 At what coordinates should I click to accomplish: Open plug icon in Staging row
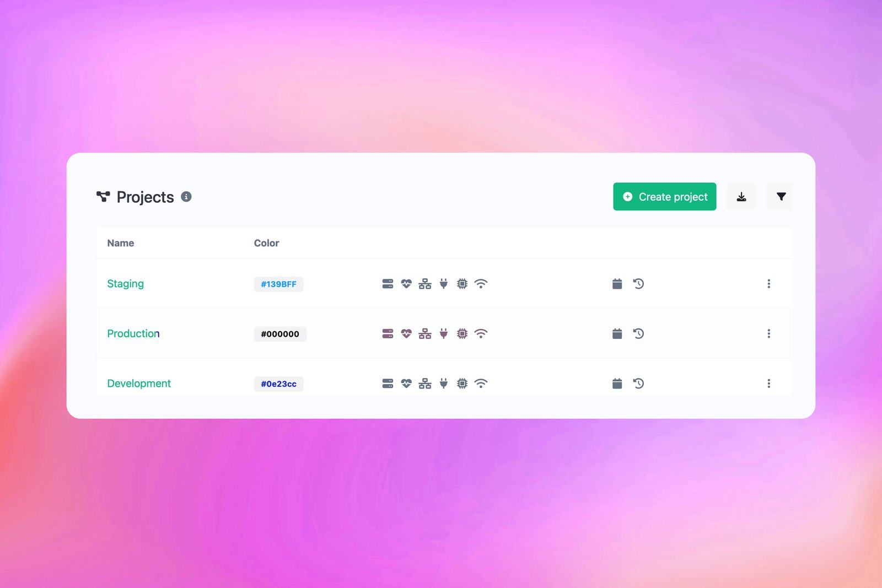coord(444,284)
